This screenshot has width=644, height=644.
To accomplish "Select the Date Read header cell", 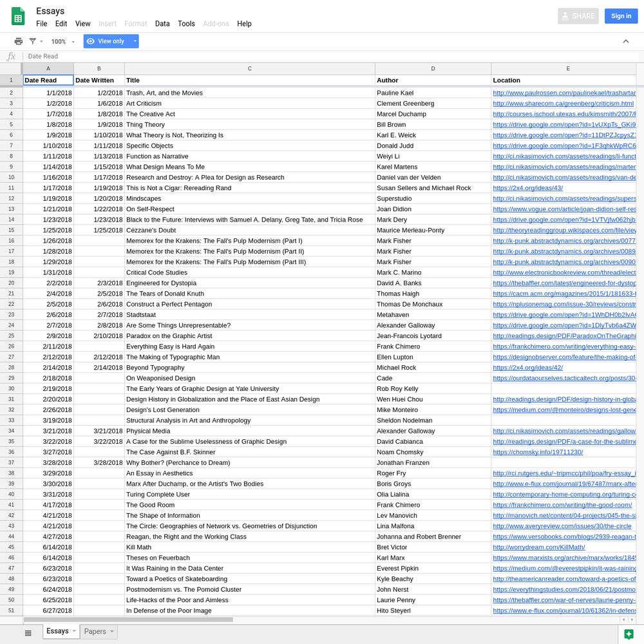I will [x=48, y=80].
